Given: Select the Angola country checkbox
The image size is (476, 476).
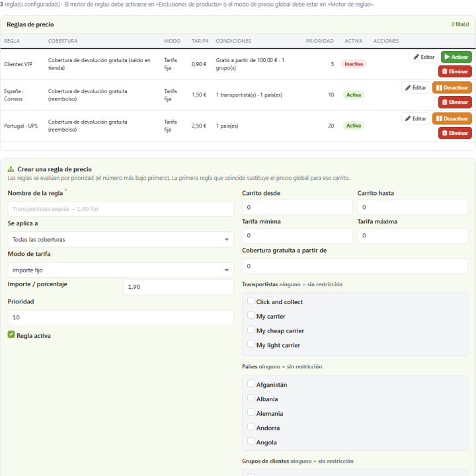Looking at the screenshot, I should pos(251,441).
